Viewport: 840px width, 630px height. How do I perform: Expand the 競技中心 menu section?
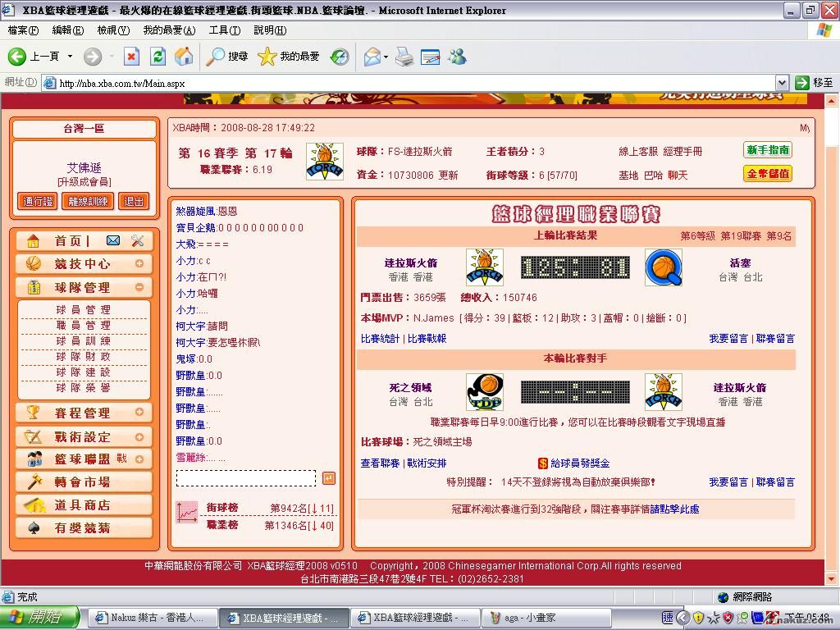pos(139,264)
